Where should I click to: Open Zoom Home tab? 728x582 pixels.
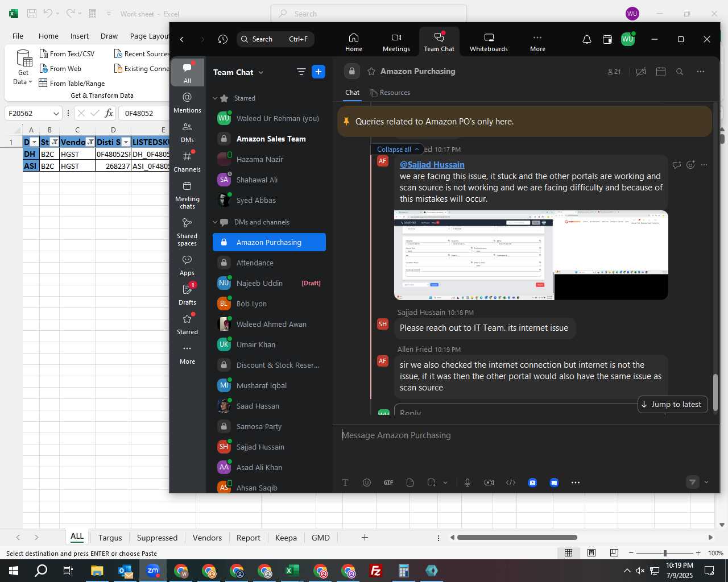tap(354, 42)
